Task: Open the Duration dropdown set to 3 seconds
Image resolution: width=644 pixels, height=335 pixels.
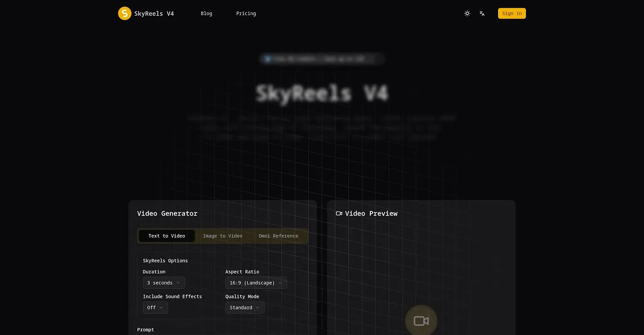Action: [x=164, y=283]
